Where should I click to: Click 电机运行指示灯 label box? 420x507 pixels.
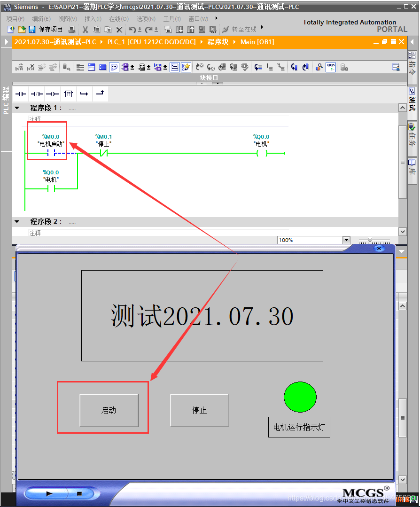tap(299, 427)
